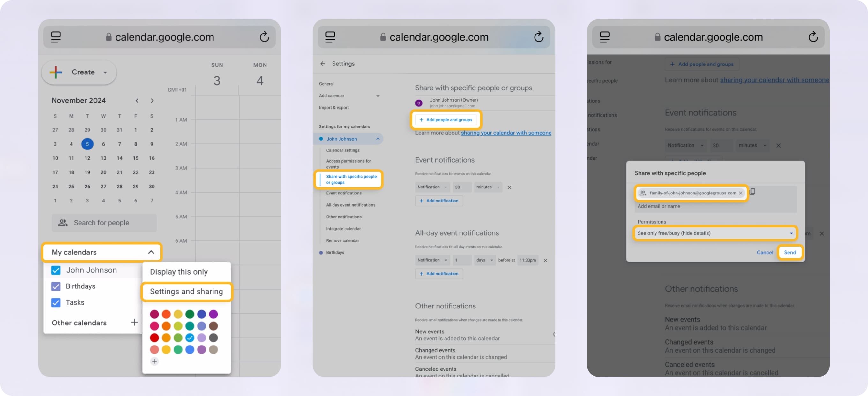Collapse John Johnson settings section

[378, 139]
